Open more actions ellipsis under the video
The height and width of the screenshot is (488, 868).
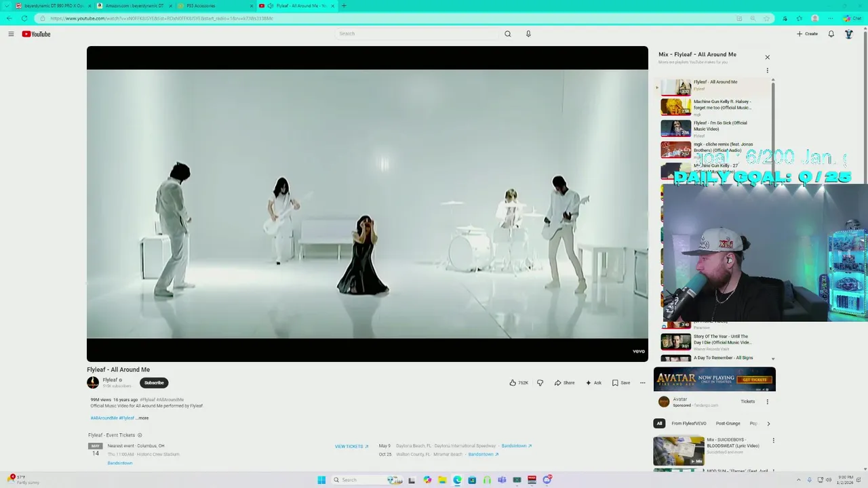coord(642,383)
